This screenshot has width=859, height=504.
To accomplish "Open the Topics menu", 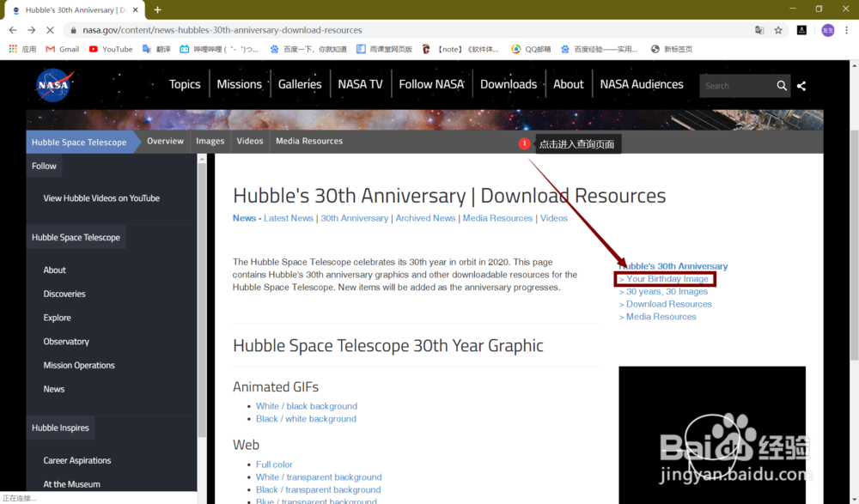I will coord(185,84).
